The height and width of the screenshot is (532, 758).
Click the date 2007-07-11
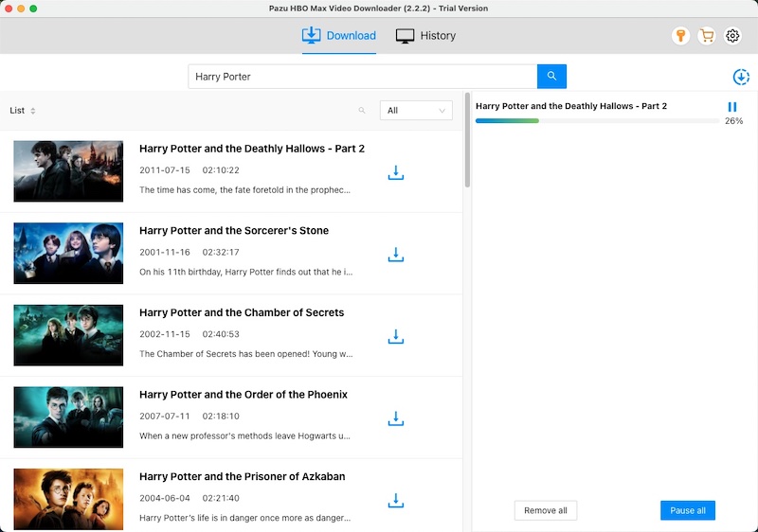click(165, 417)
